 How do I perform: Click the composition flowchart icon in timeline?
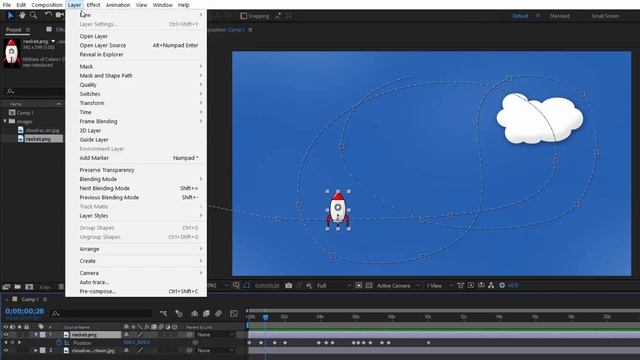coord(164,313)
